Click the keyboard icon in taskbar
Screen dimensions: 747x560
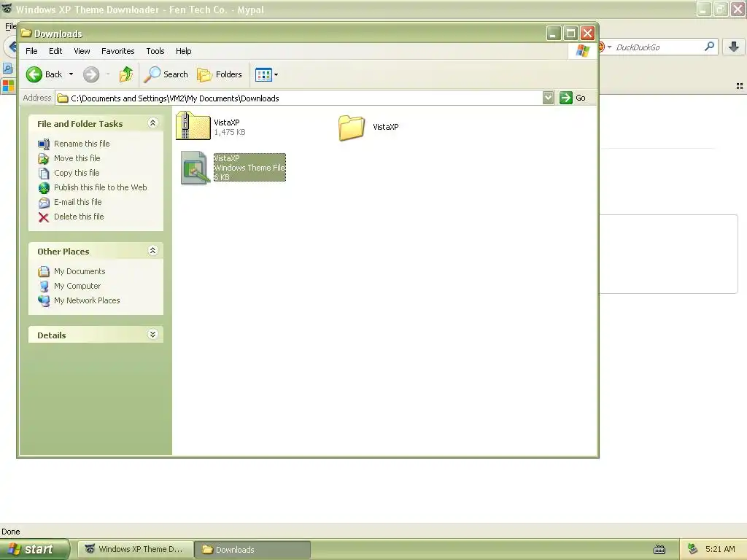coord(659,550)
